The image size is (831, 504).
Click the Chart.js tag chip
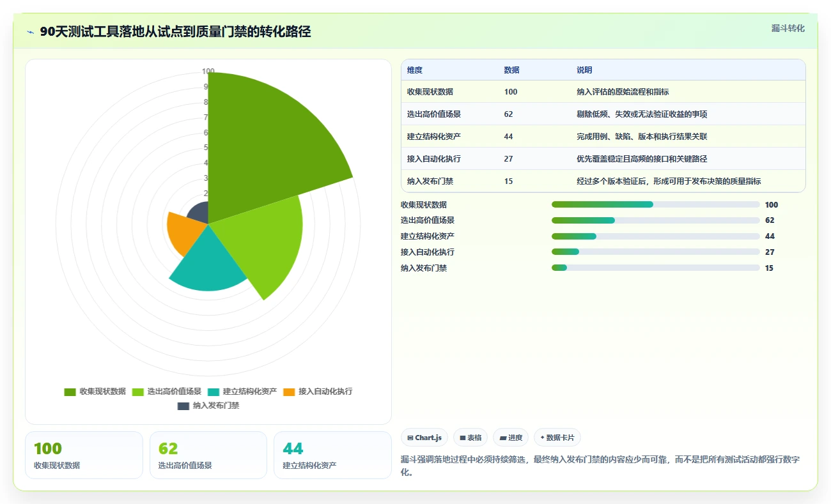[x=425, y=438]
